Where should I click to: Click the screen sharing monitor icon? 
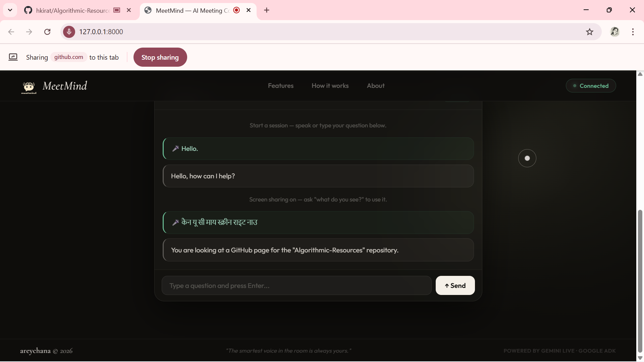tap(13, 57)
